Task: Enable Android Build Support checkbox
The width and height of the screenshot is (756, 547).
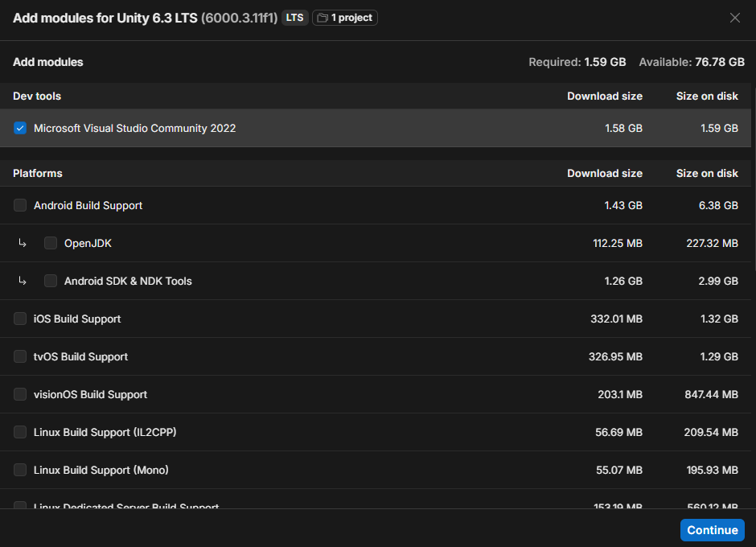Action: 20,205
